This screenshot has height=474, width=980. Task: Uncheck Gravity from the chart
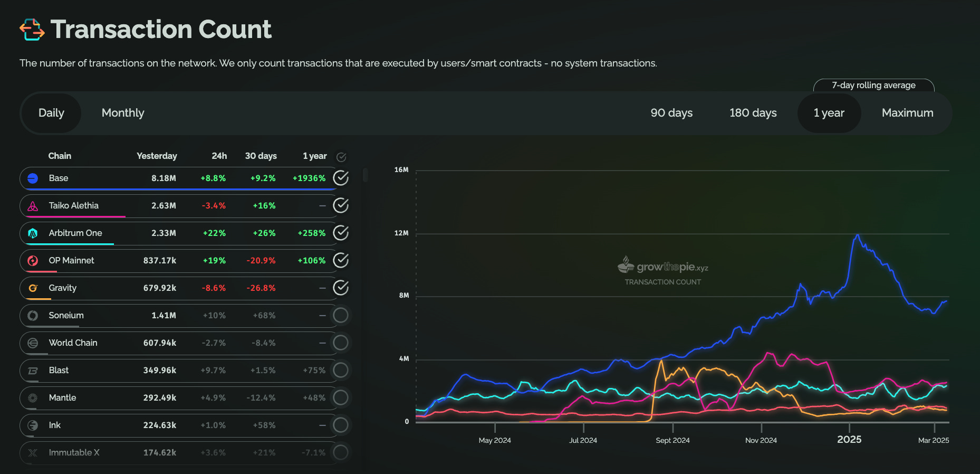pos(341,288)
